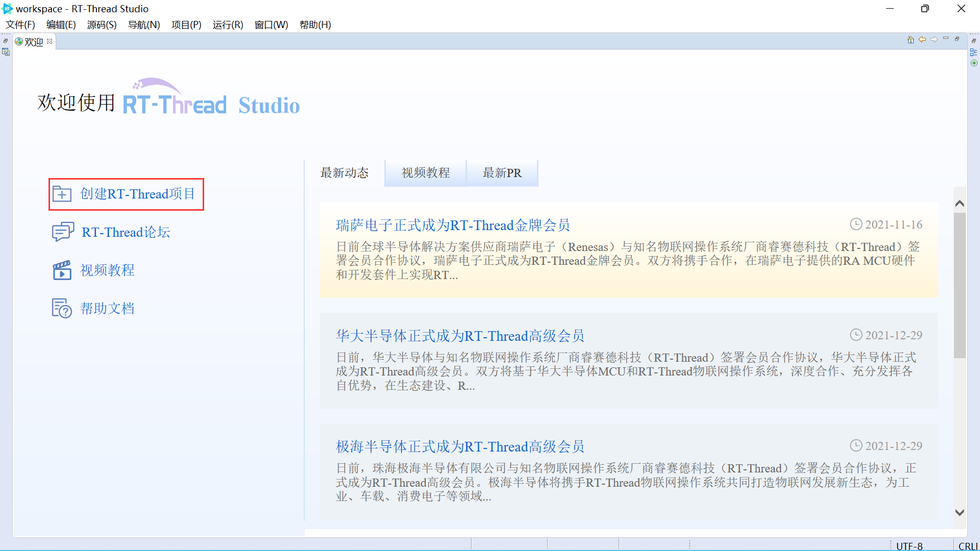The height and width of the screenshot is (551, 980).
Task: Select the 最新动态 tab
Action: pyautogui.click(x=345, y=173)
